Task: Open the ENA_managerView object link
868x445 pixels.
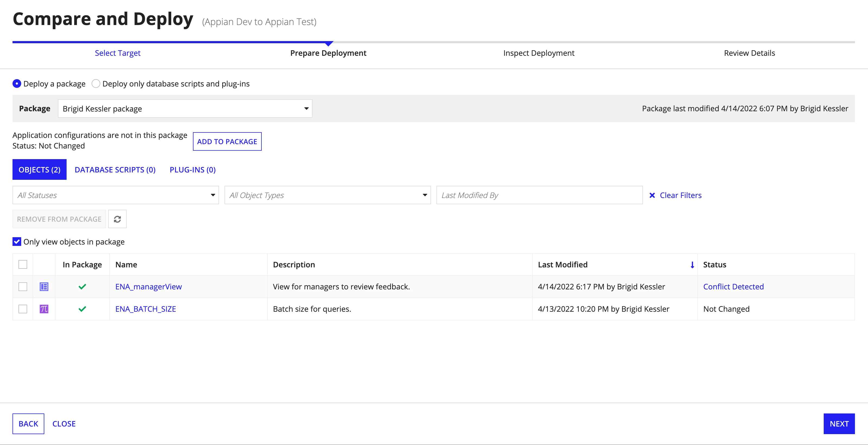Action: coord(149,287)
